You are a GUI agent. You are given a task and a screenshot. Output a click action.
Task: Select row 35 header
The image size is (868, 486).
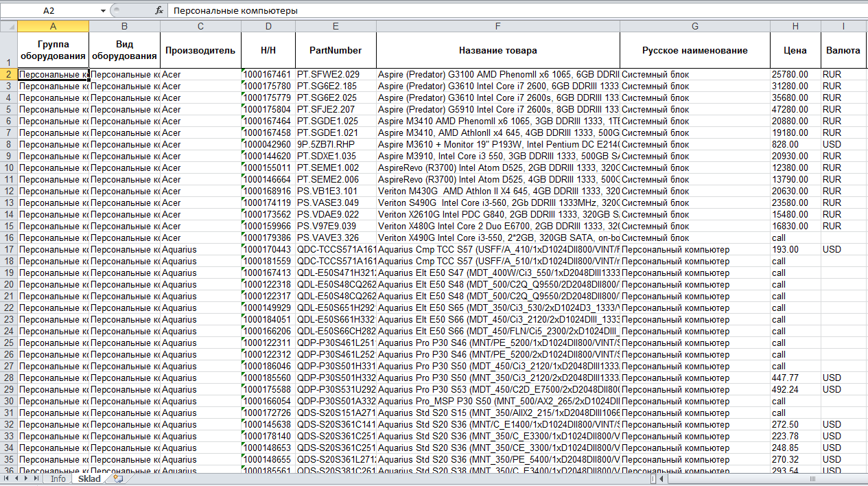[9, 459]
